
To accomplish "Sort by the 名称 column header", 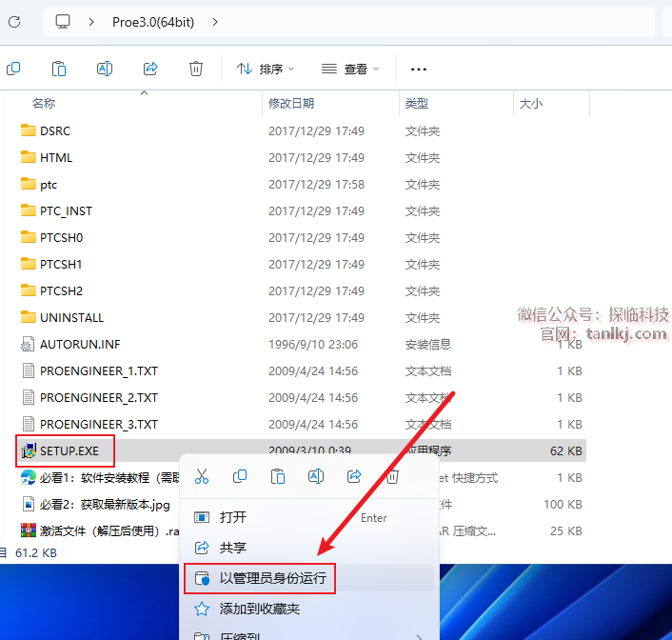I will point(44,104).
